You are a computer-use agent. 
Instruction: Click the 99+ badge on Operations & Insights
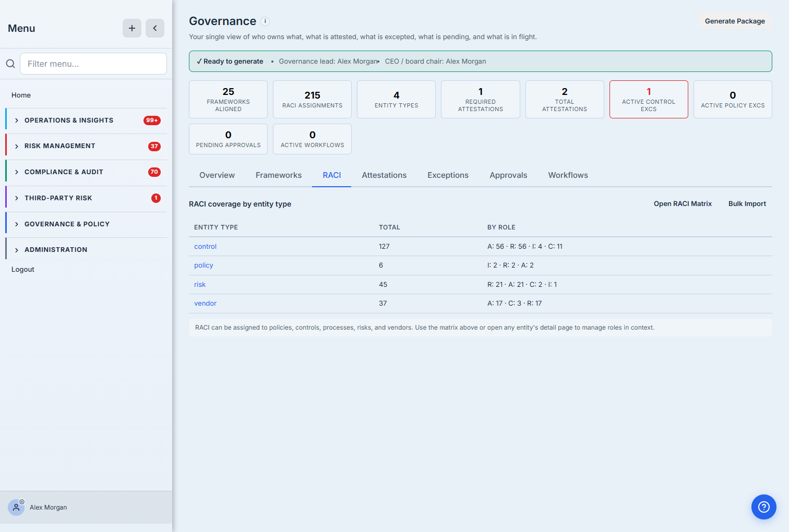click(152, 120)
